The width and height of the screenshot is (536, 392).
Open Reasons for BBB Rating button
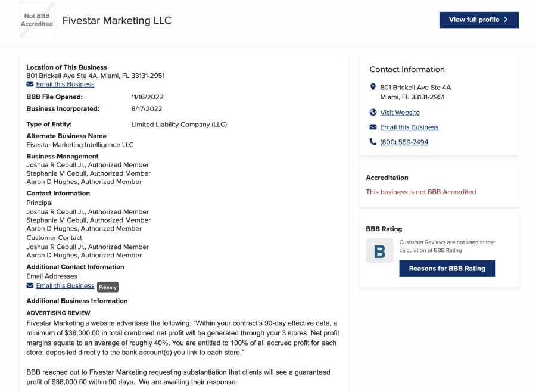pos(447,269)
